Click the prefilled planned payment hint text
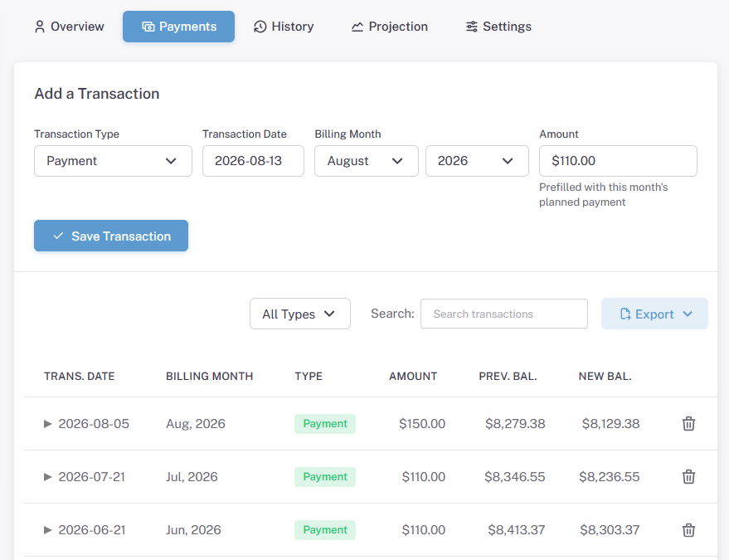Image resolution: width=729 pixels, height=560 pixels. pos(604,194)
